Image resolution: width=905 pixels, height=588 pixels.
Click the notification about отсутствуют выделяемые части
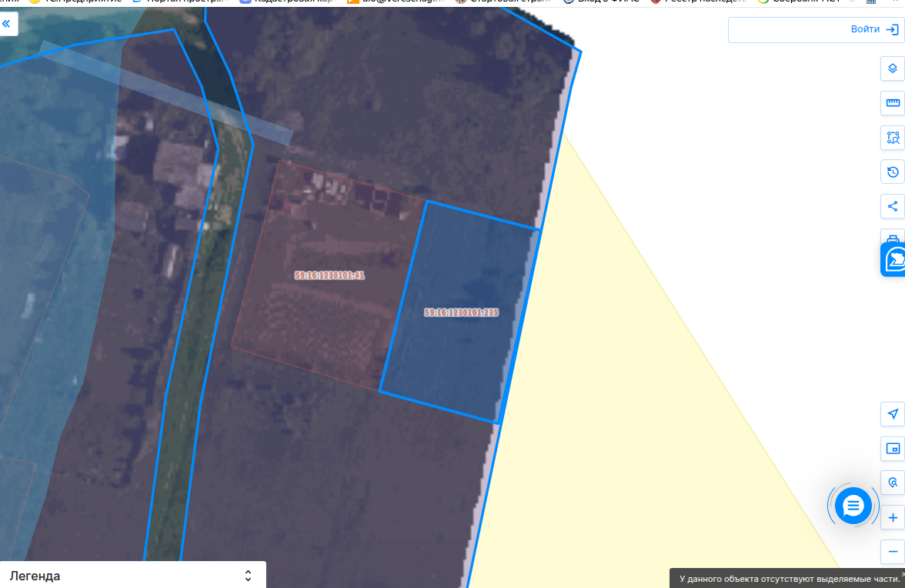click(787, 578)
